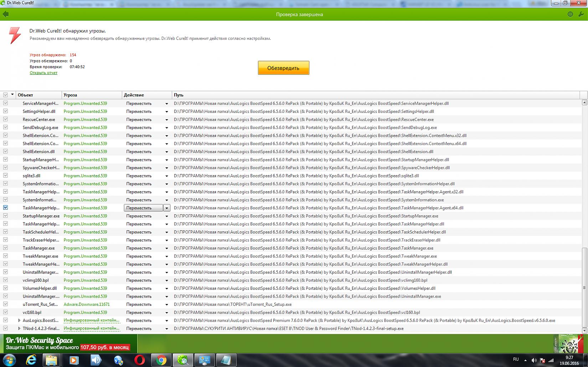The height and width of the screenshot is (367, 588).
Task: Open the globe network app on the taskbar
Action: click(x=118, y=360)
